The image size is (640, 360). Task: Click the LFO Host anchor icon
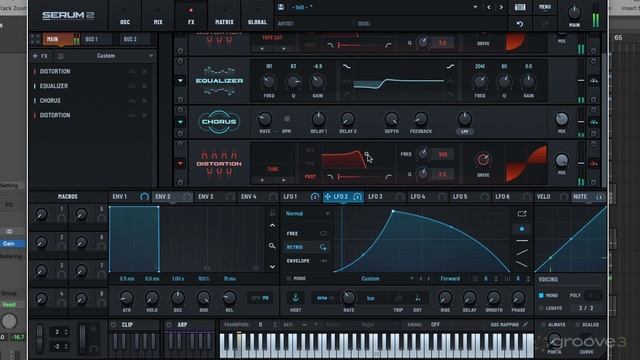tap(296, 298)
